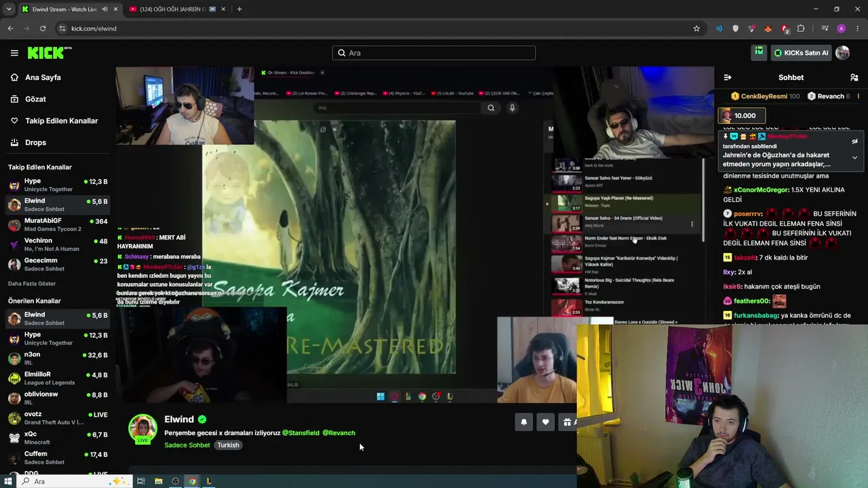Click the Turkish language tag

point(228,445)
